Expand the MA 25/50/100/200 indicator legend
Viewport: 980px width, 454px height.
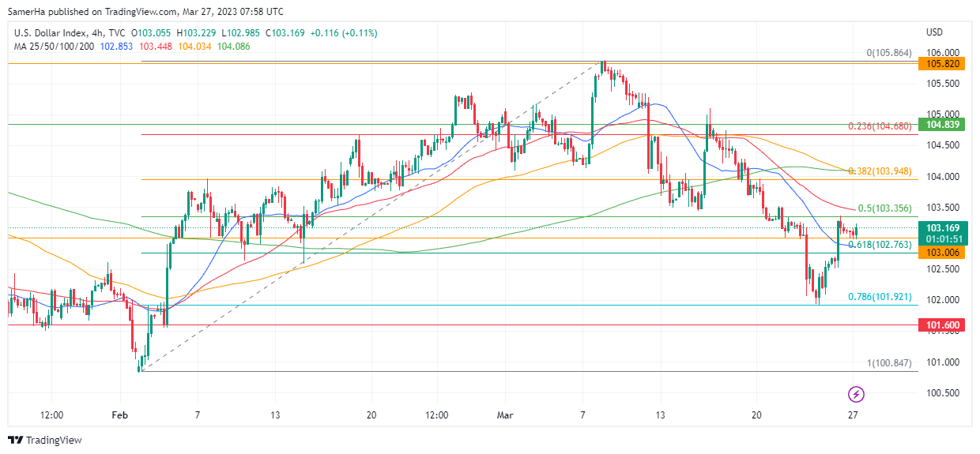coord(55,47)
